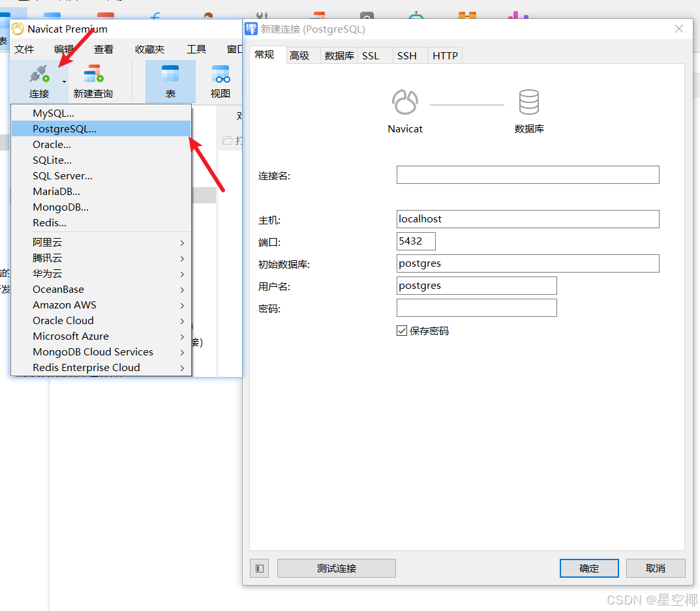Expand the 阿里云 submenu
This screenshot has width=700, height=611.
[x=101, y=243]
